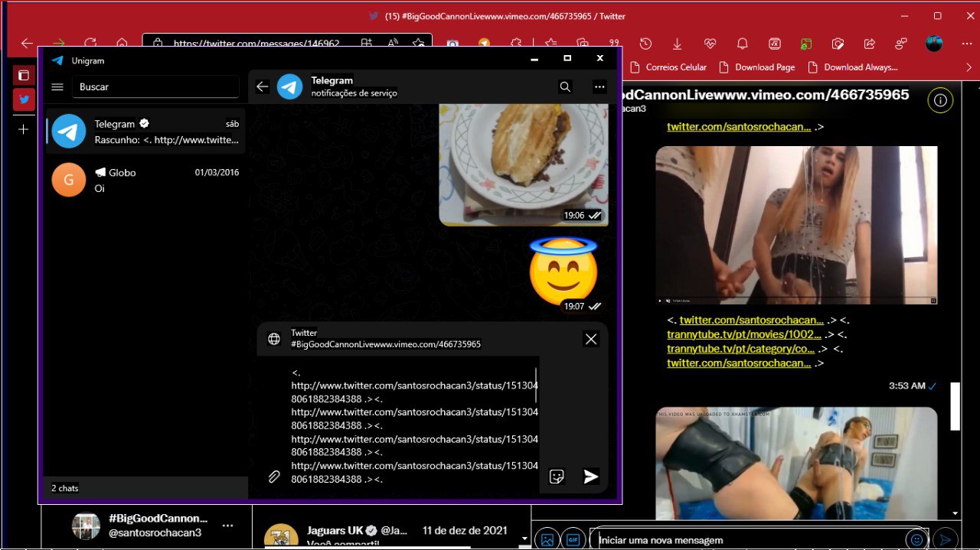
Task: Add a GIF to Twitter message
Action: (x=573, y=539)
